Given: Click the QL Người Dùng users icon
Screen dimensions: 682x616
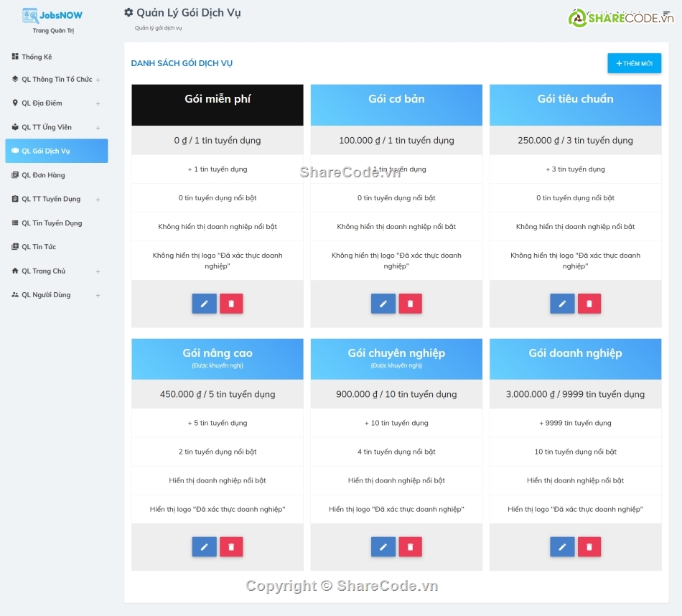Looking at the screenshot, I should tap(15, 294).
